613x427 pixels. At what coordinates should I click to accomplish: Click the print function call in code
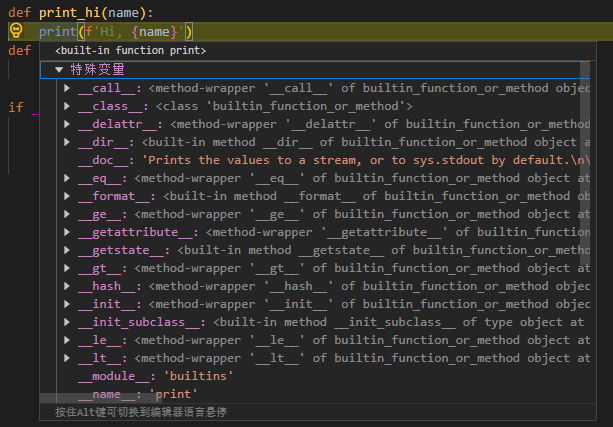57,31
